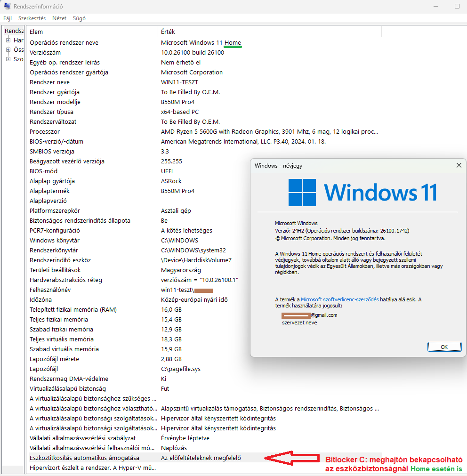Maximize the Rendszerinformáció window
This screenshot has height=476, width=467.
(x=457, y=6)
